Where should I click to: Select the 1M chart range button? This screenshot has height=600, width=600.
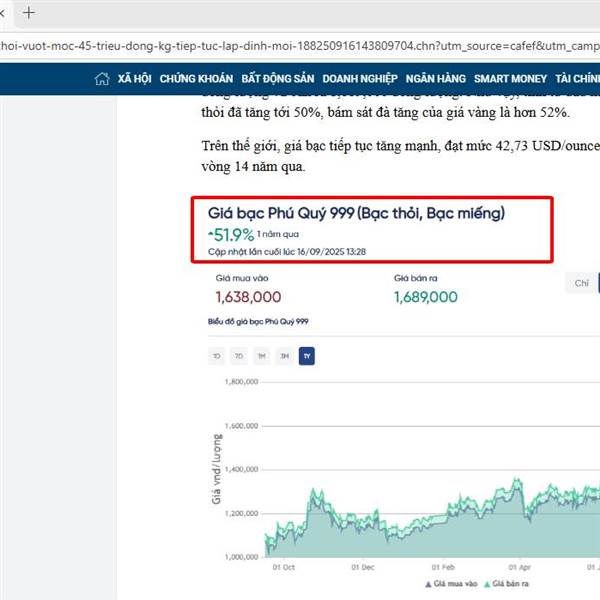click(x=262, y=356)
